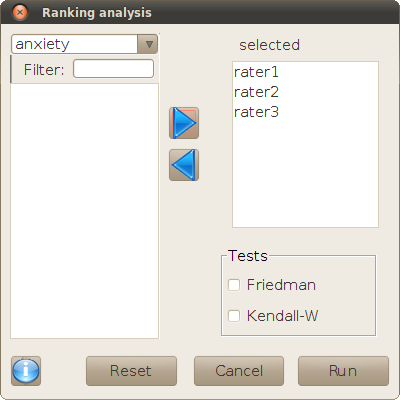Screen dimensions: 400x400
Task: Expand the anxiety dropdown arrow
Action: click(x=149, y=44)
